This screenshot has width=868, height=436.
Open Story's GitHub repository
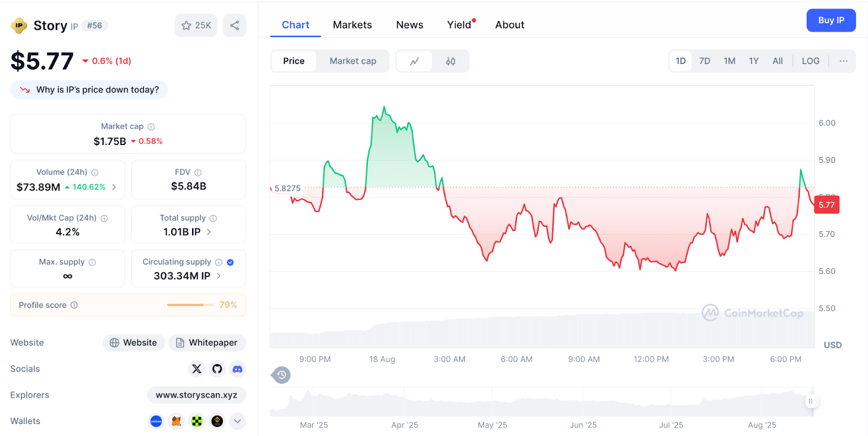(x=217, y=369)
